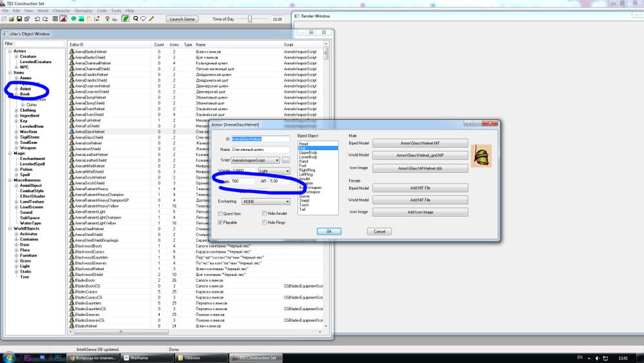Click the Save floppy disk toolbar icon
The image size is (644, 363).
[19, 19]
